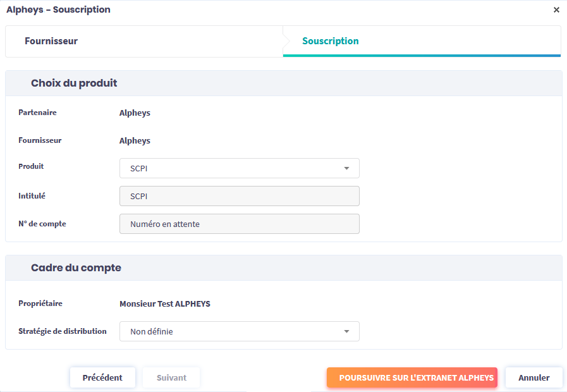Click the Cadre du compte section header
The image size is (567, 392).
click(76, 267)
